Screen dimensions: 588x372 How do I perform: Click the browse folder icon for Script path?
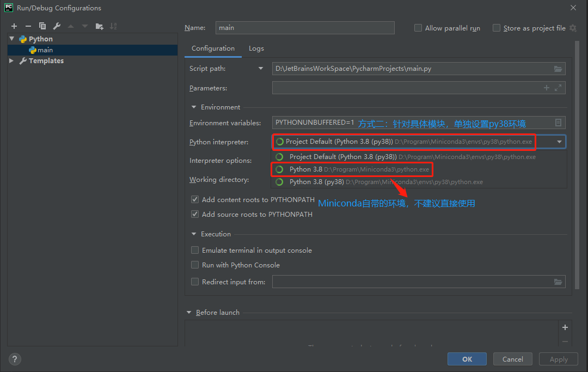tap(558, 69)
